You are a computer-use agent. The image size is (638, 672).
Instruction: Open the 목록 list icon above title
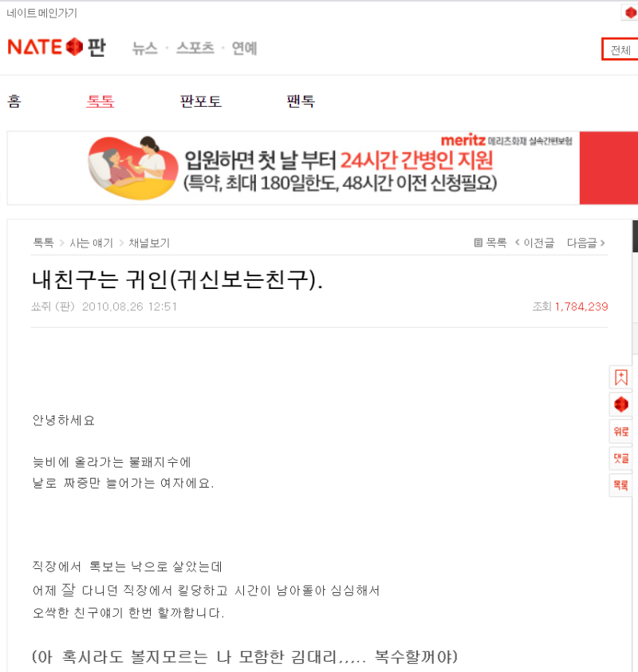(490, 243)
